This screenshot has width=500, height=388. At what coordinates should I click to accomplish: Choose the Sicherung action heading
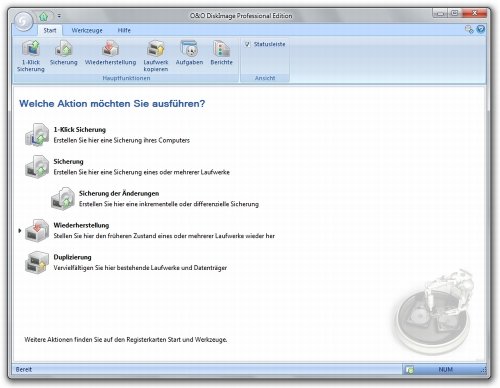(x=68, y=162)
